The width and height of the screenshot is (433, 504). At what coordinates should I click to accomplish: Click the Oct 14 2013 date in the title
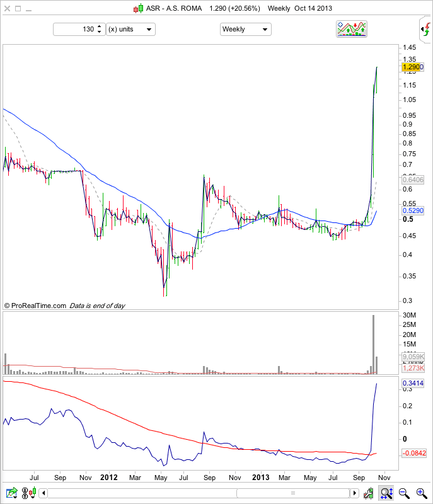point(313,8)
